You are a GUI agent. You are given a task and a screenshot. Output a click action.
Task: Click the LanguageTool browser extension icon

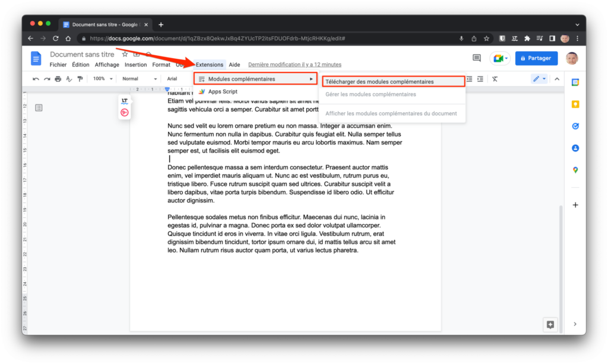(x=515, y=39)
